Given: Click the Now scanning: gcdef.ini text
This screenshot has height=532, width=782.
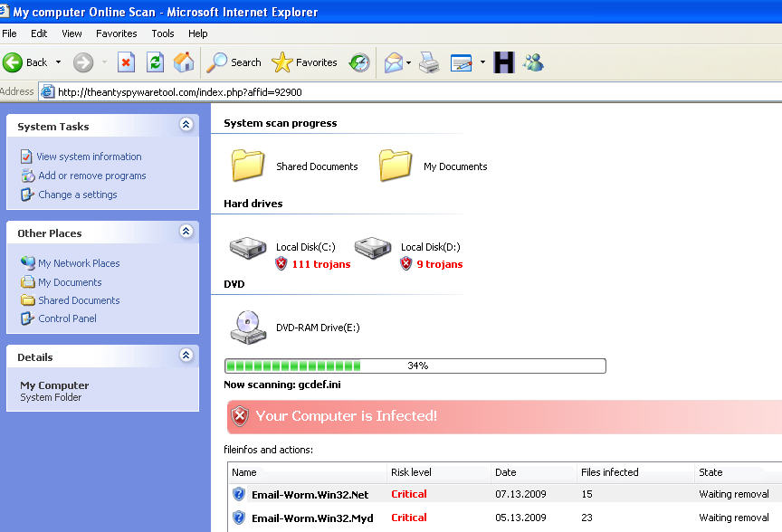Looking at the screenshot, I should pyautogui.click(x=282, y=385).
